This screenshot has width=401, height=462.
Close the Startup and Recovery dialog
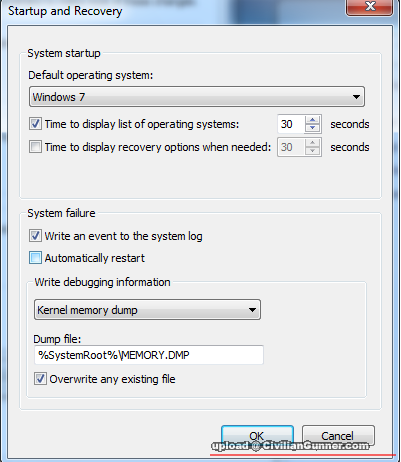click(x=370, y=7)
